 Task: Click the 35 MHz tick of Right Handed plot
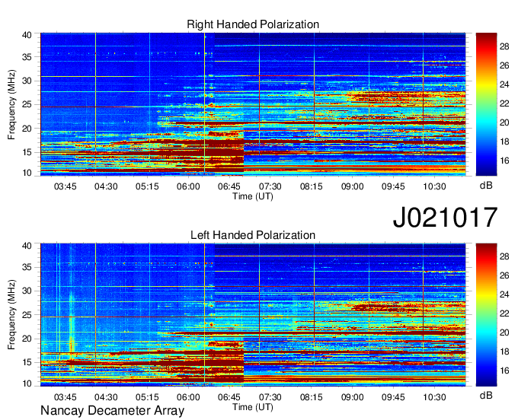click(27, 57)
